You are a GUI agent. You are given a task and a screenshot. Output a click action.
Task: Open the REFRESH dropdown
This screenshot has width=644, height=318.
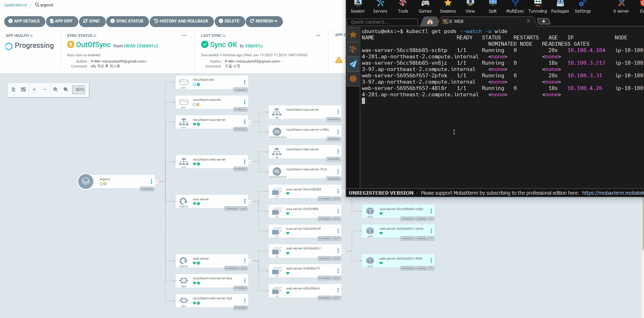click(x=264, y=21)
